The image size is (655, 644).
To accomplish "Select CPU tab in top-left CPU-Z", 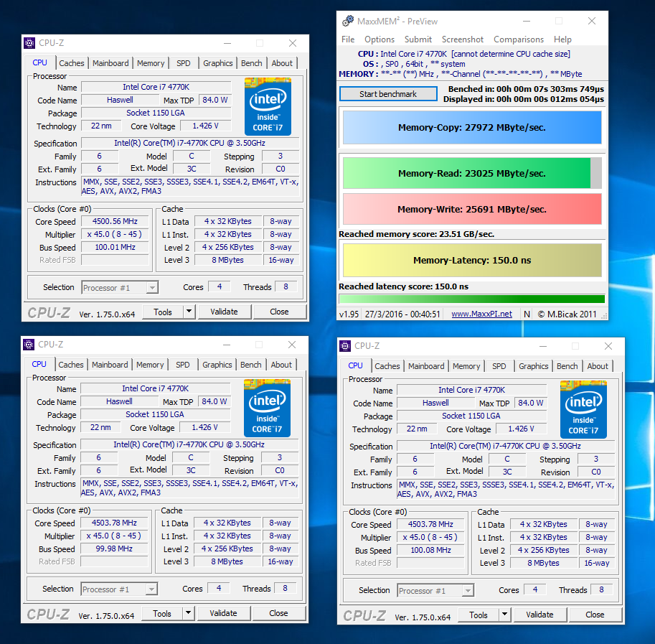I will [39, 62].
